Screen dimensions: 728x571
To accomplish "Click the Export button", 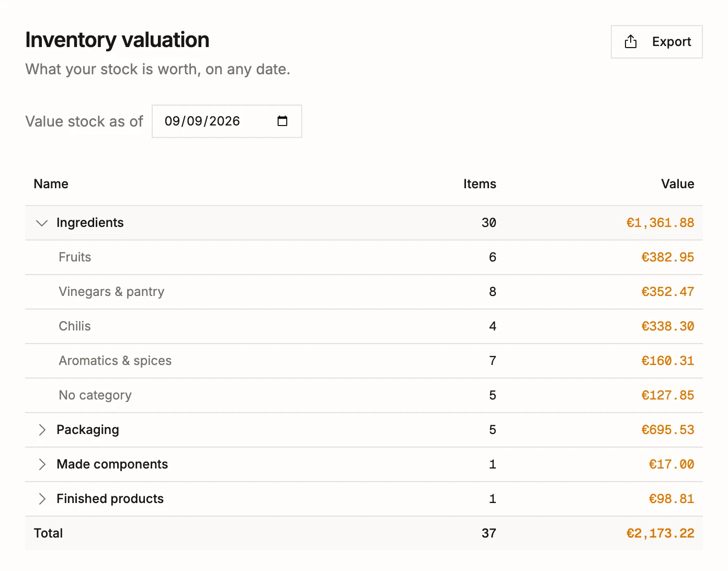I will pyautogui.click(x=656, y=42).
